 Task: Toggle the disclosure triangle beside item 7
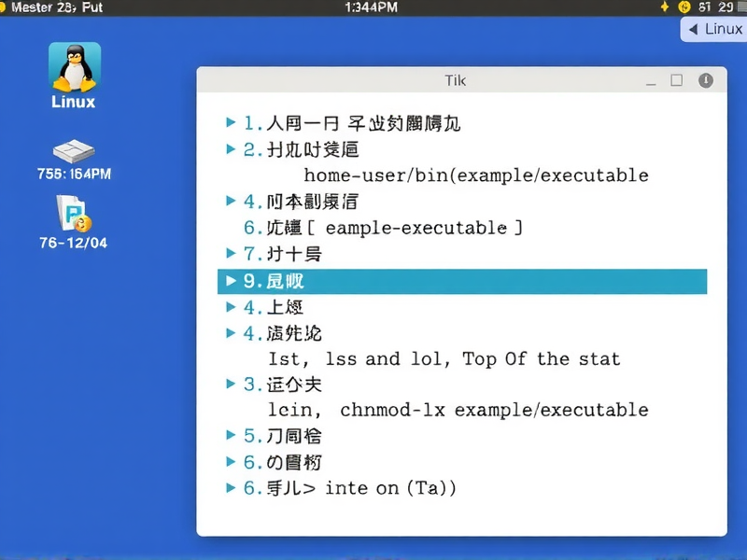coord(231,253)
